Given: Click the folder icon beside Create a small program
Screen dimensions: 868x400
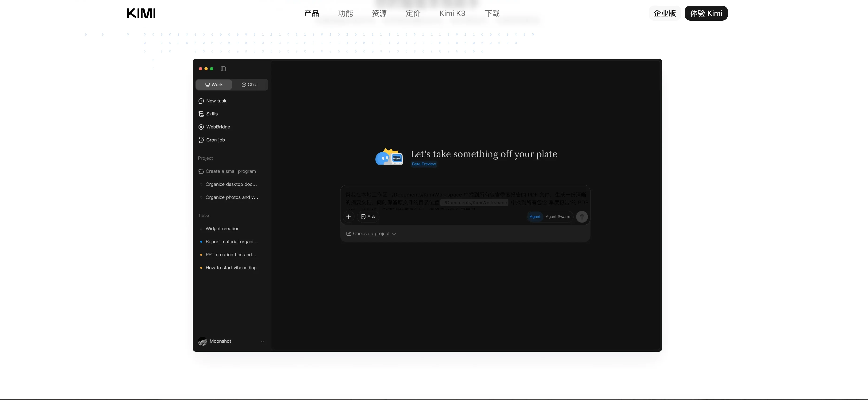Looking at the screenshot, I should coord(201,171).
